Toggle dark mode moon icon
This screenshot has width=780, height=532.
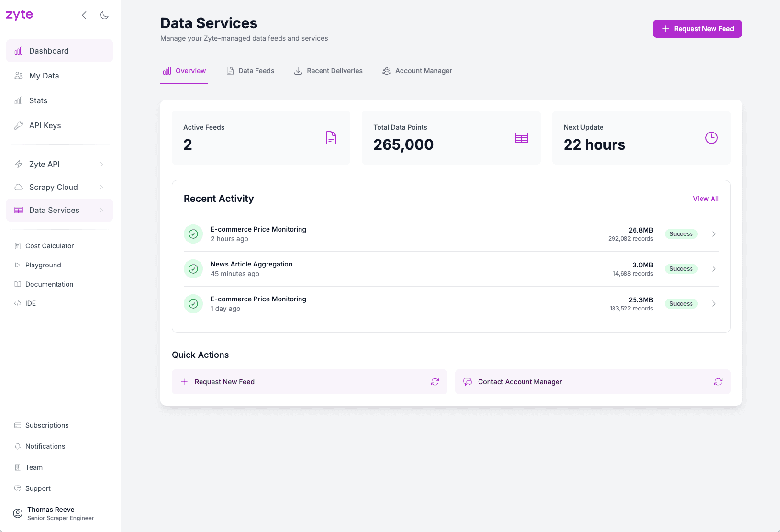point(104,15)
